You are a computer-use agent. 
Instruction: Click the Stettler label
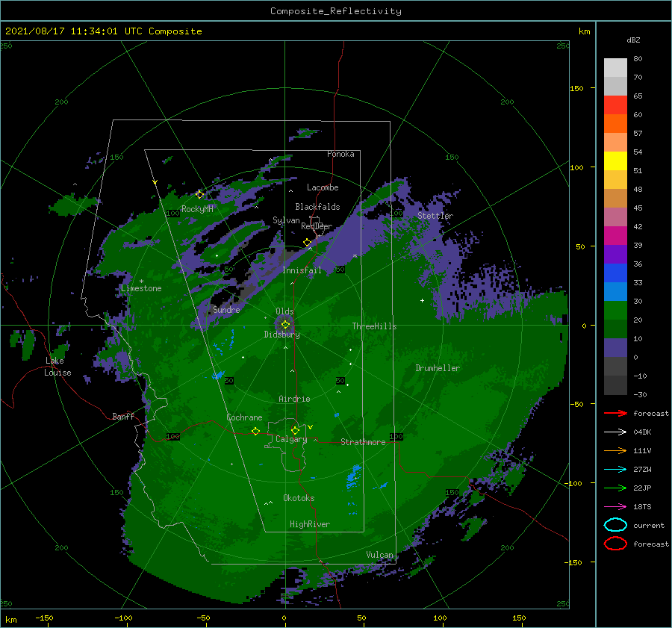pyautogui.click(x=435, y=216)
